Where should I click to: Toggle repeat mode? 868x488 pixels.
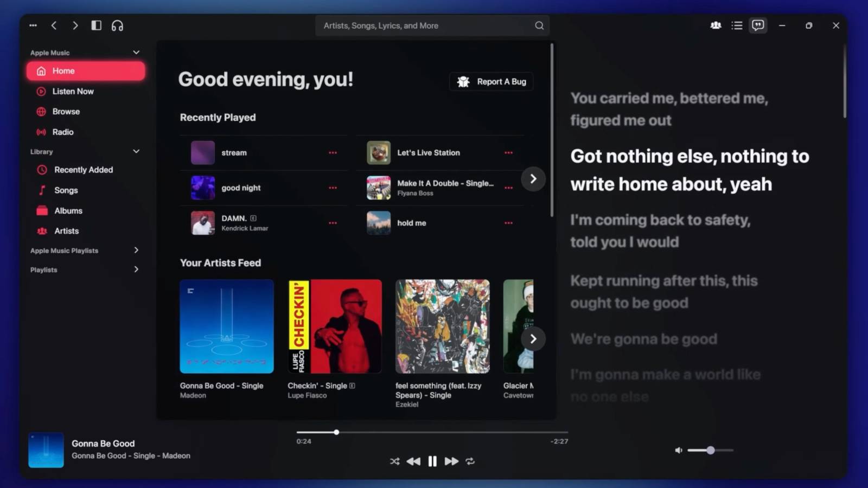coord(470,461)
